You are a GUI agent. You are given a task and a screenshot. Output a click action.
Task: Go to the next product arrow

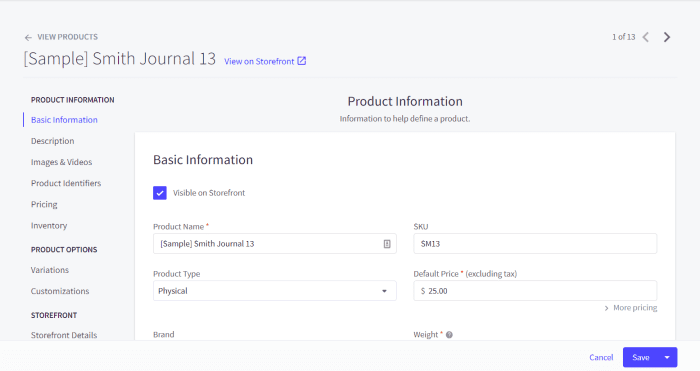[x=667, y=37]
